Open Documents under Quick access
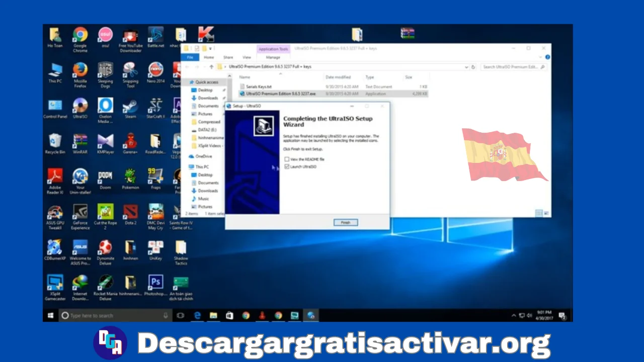 click(208, 106)
